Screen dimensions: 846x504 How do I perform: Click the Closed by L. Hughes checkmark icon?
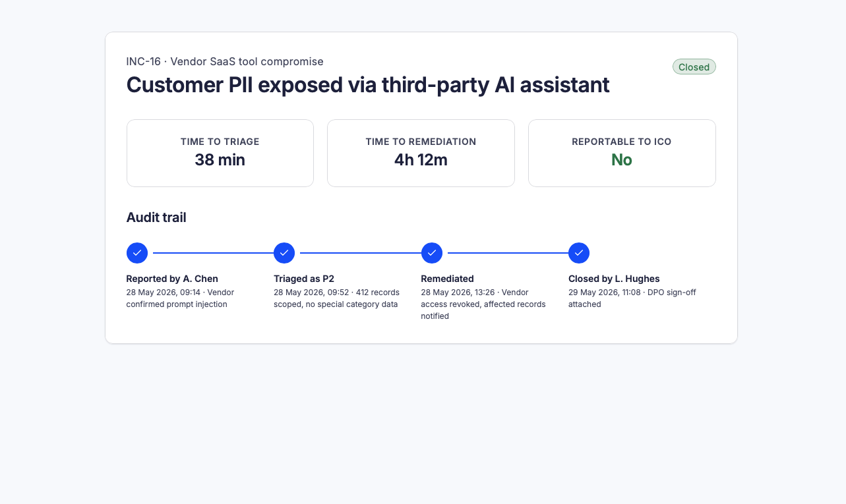pyautogui.click(x=579, y=253)
